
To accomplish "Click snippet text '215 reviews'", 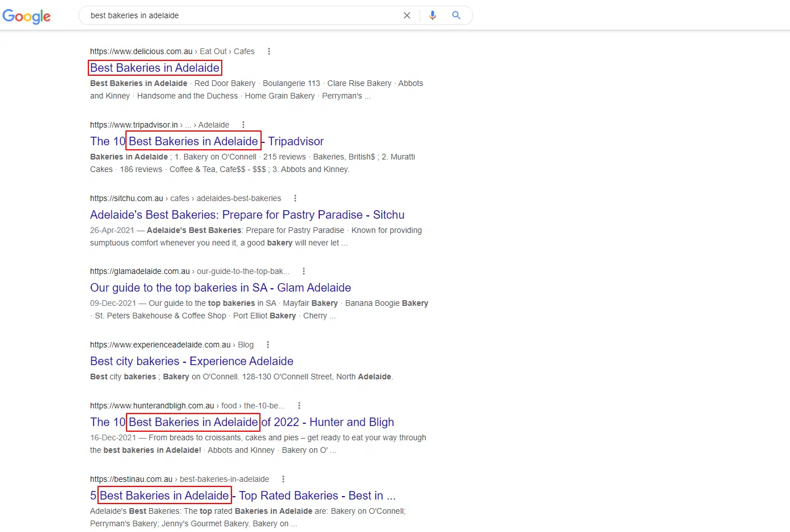I will click(284, 157).
